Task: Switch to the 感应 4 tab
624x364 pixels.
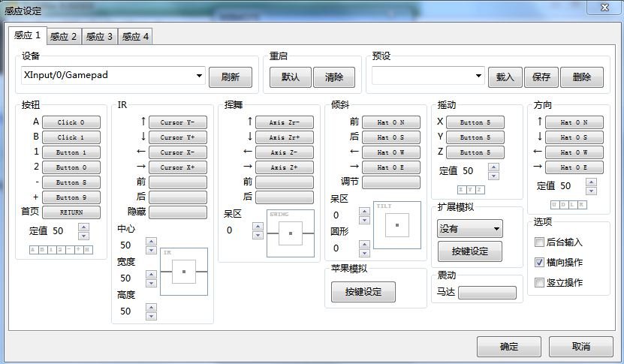Action: (135, 36)
